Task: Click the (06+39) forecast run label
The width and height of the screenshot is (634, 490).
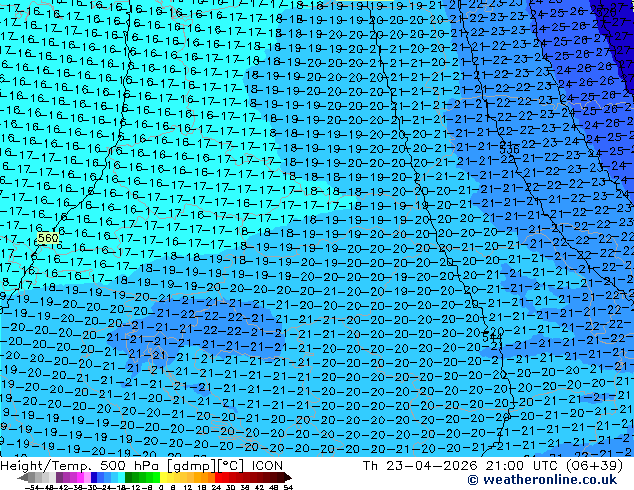Action: (x=594, y=466)
